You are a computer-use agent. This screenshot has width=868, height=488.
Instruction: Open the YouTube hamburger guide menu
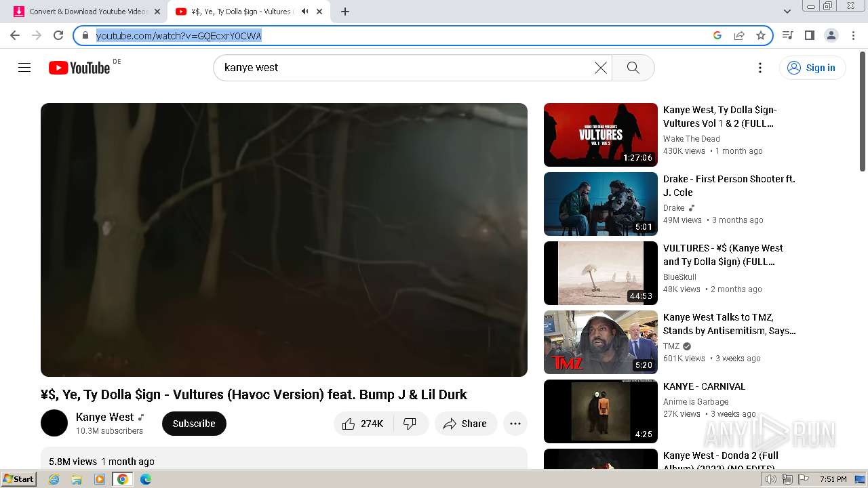coord(24,68)
